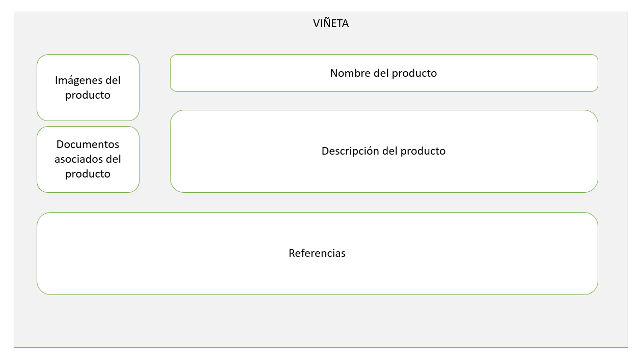Select the Imágenes del producto box
The image size is (644, 355).
pyautogui.click(x=88, y=107)
